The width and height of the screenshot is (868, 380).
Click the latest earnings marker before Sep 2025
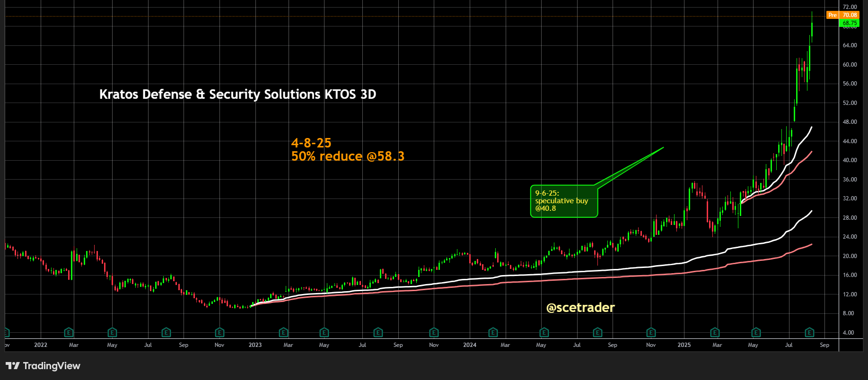pyautogui.click(x=809, y=332)
